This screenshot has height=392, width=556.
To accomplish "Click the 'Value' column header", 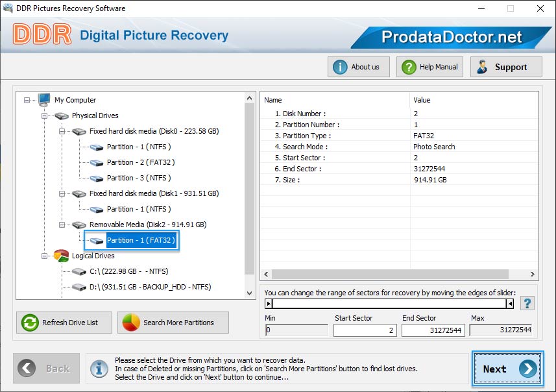I will tap(474, 100).
